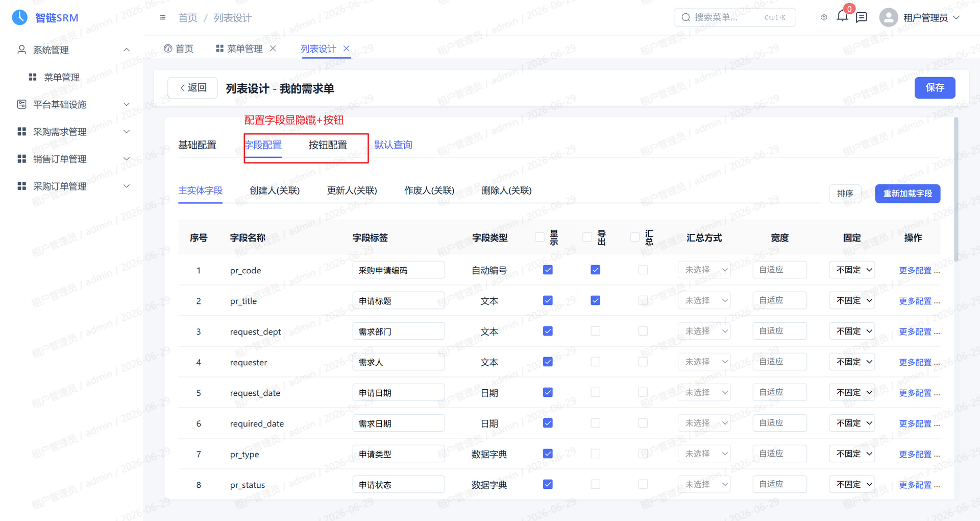Viewport: 980px width, 521px height.
Task: Uncheck 显示 checkbox for pr_code row
Action: tap(548, 270)
